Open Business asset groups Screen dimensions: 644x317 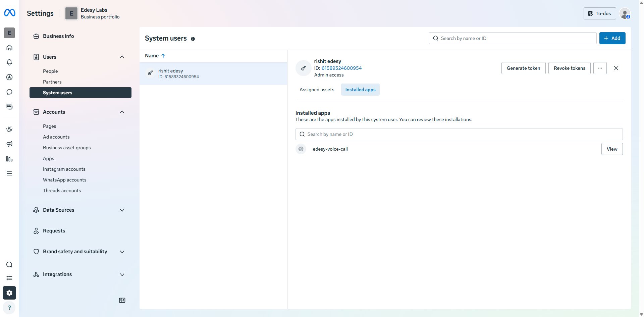coord(67,148)
